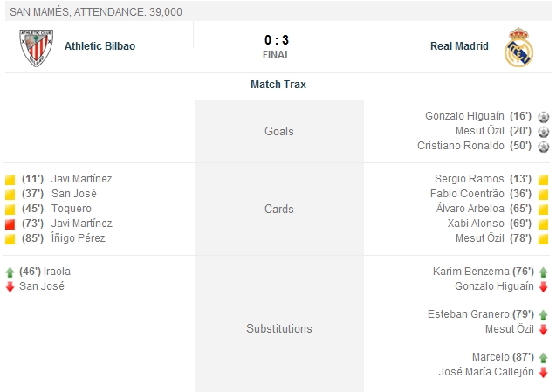The width and height of the screenshot is (556, 392).
Task: Click red card icon for Javi Martínez
Action: click(x=10, y=224)
